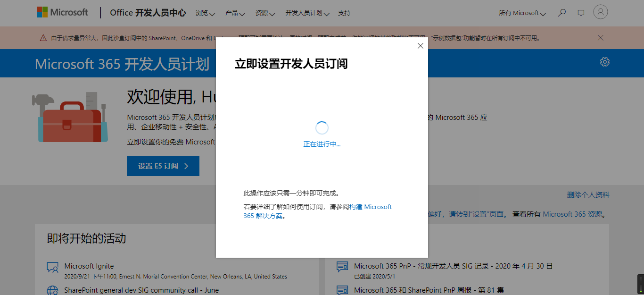Click the PnP SIG record post icon

(x=342, y=268)
